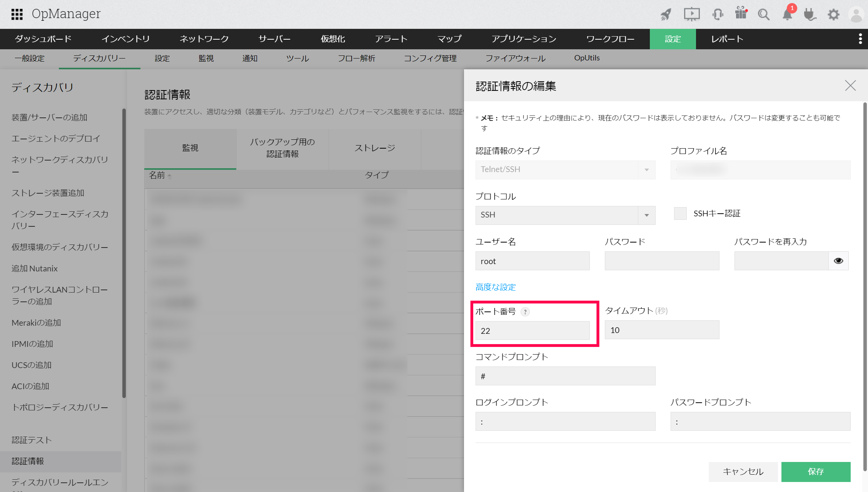
Task: Click the gift promotions icon
Action: coord(741,14)
